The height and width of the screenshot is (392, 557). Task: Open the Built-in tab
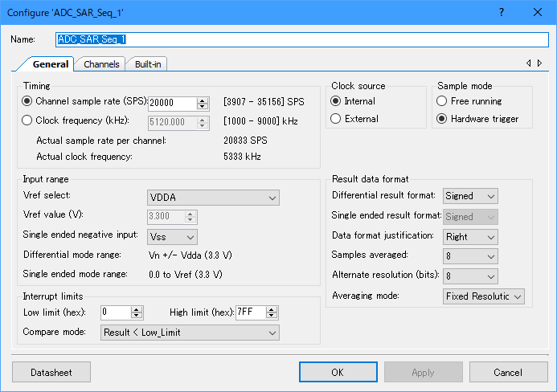[x=147, y=64]
